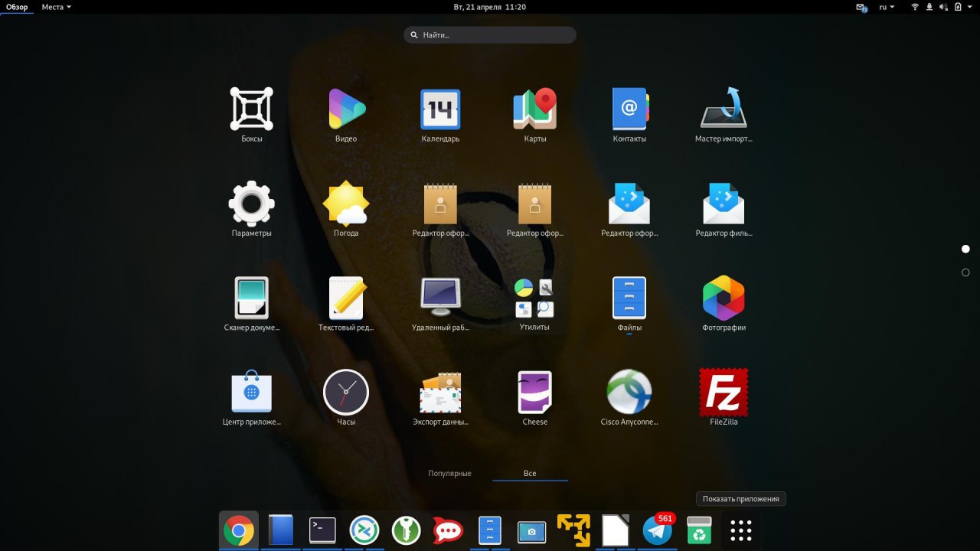The image size is (980, 551).
Task: Open the yellow arrows app in dock
Action: (x=573, y=530)
